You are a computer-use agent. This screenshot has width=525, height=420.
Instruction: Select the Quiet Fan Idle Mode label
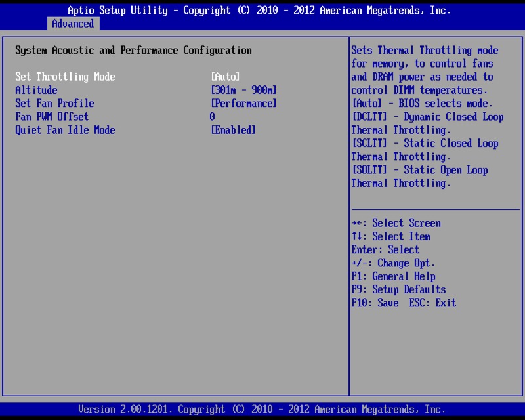tap(65, 130)
